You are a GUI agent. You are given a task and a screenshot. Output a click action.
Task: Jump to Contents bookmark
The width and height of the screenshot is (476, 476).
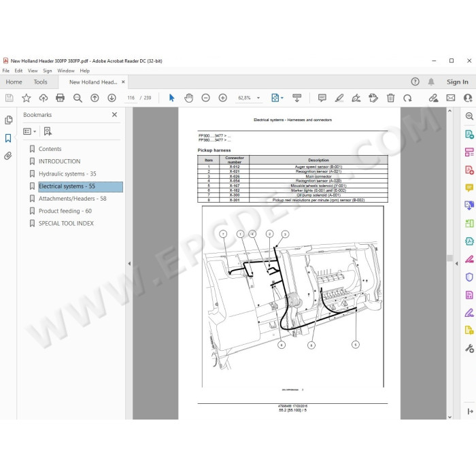pyautogui.click(x=50, y=149)
